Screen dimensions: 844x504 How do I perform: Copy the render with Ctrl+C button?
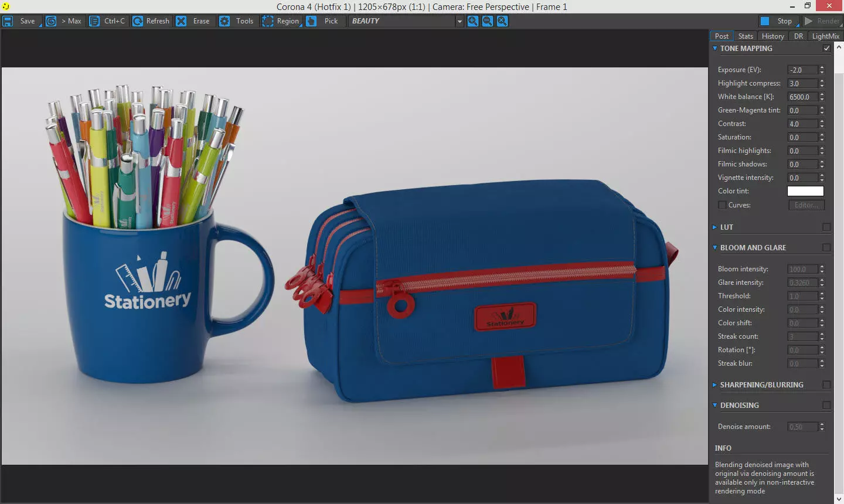[108, 21]
